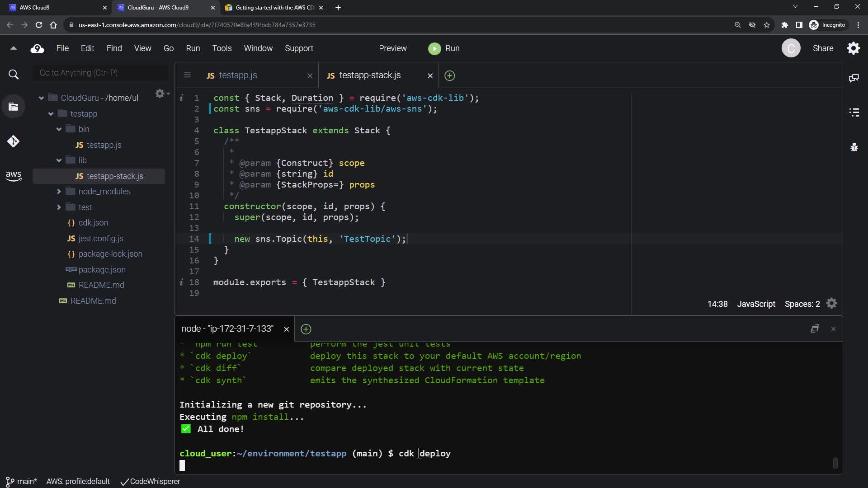Open Cloud9 preferences gear icon
The height and width of the screenshot is (488, 868).
(853, 48)
